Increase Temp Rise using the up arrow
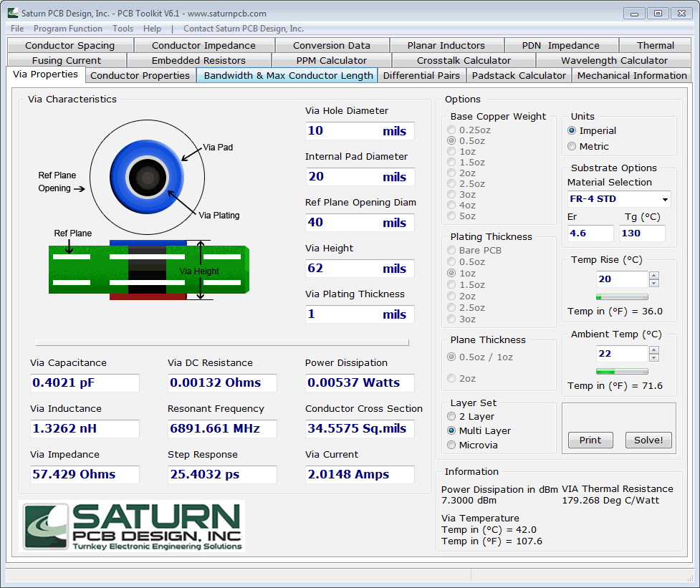Screen dimensions: 700x588 click(x=653, y=275)
